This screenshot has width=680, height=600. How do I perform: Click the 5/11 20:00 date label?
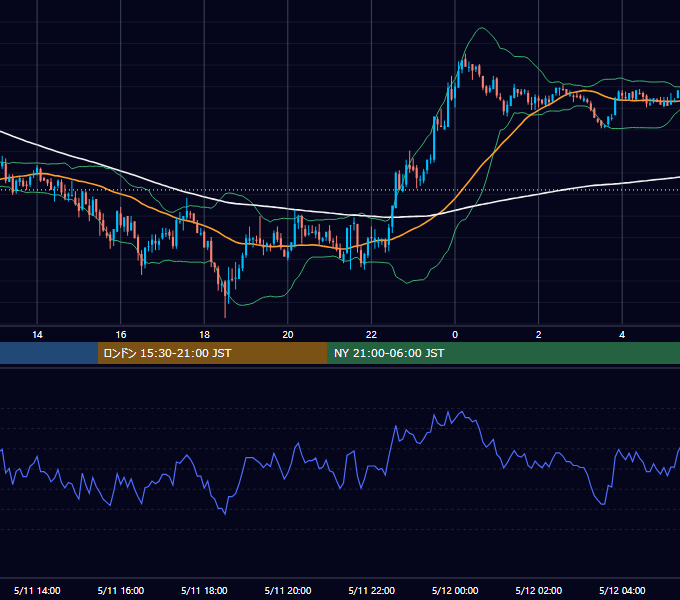[288, 590]
